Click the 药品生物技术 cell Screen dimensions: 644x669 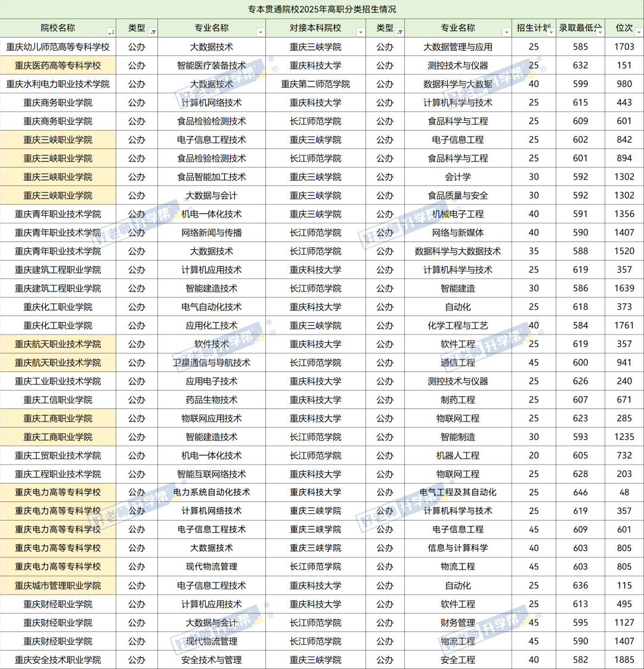[x=212, y=399]
